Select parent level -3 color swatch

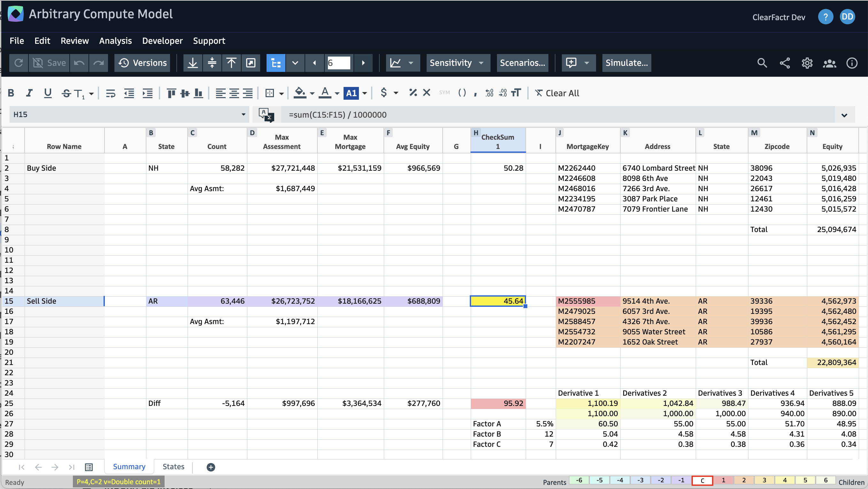coord(640,480)
